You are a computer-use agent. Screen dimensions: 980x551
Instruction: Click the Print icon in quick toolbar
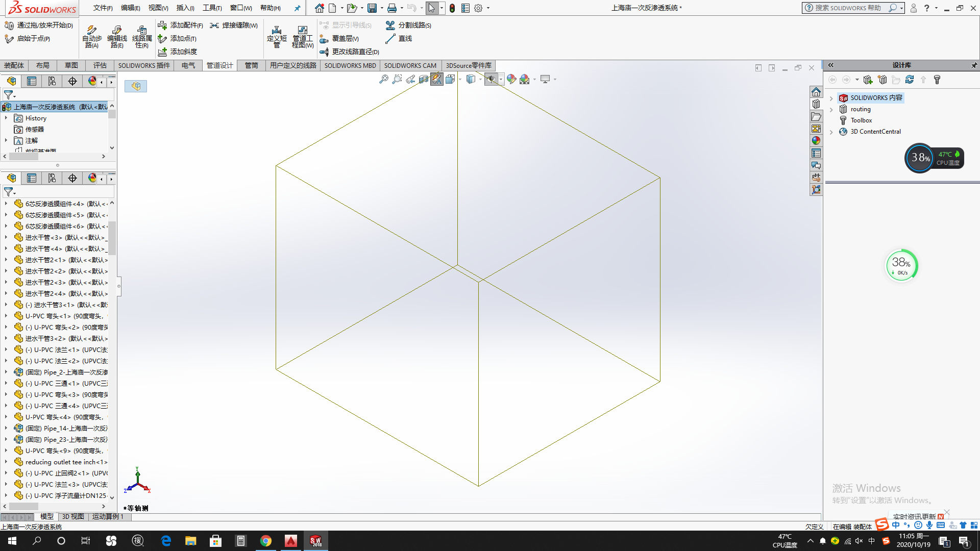click(391, 8)
